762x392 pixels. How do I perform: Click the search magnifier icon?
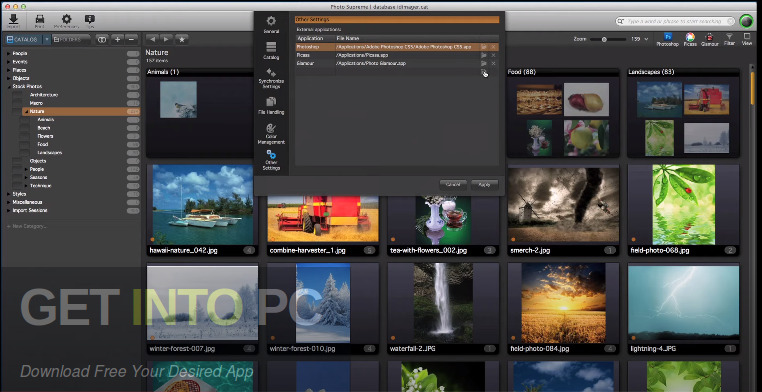click(621, 21)
